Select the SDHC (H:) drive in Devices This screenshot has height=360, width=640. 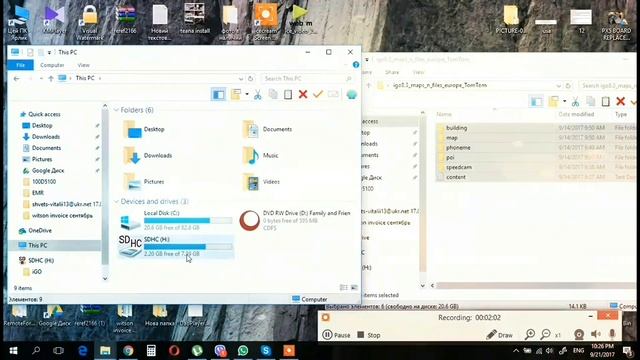point(176,246)
